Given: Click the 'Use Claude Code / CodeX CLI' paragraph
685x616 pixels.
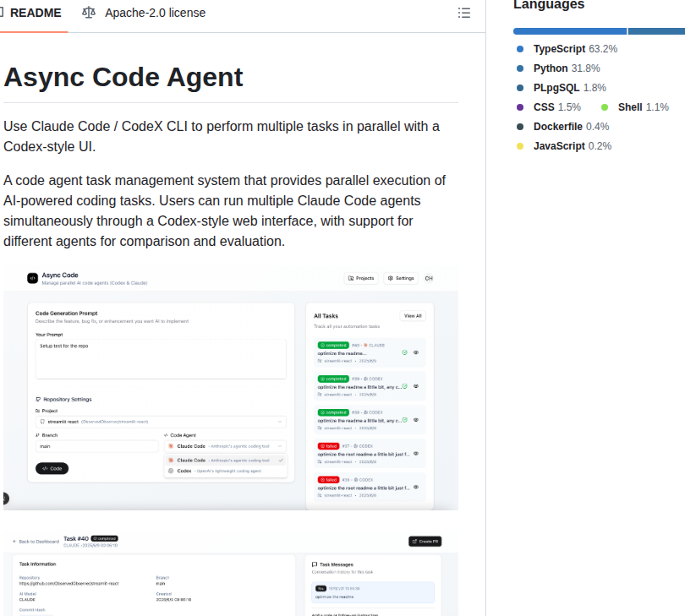Looking at the screenshot, I should pos(222,136).
